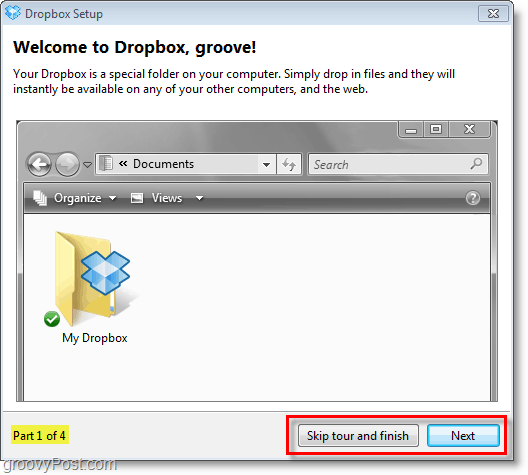Click the round help question mark icon
The width and height of the screenshot is (528, 475).
473,198
